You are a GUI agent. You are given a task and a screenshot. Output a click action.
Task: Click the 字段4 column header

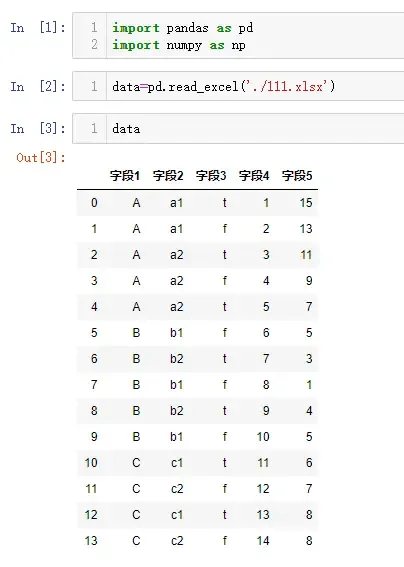[x=254, y=176]
